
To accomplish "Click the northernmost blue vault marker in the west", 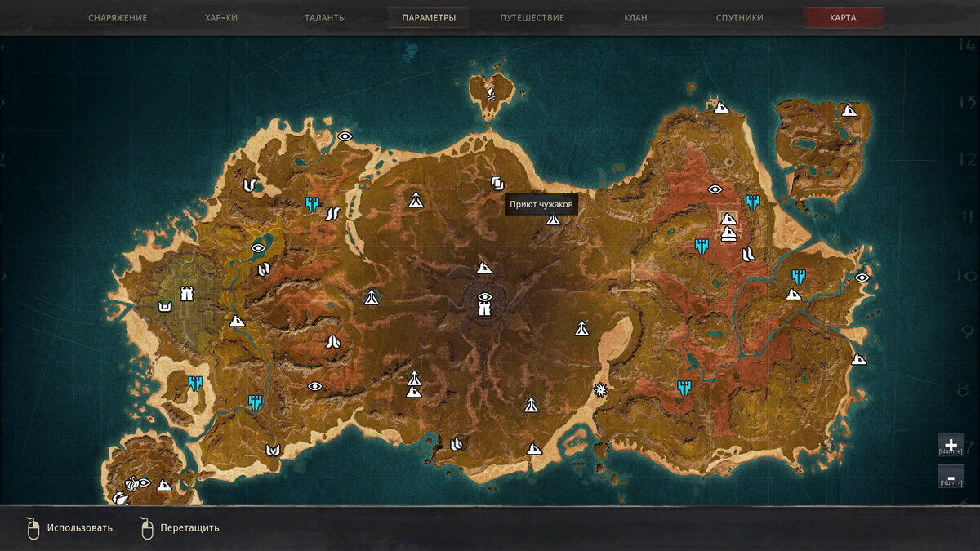I will pyautogui.click(x=312, y=204).
